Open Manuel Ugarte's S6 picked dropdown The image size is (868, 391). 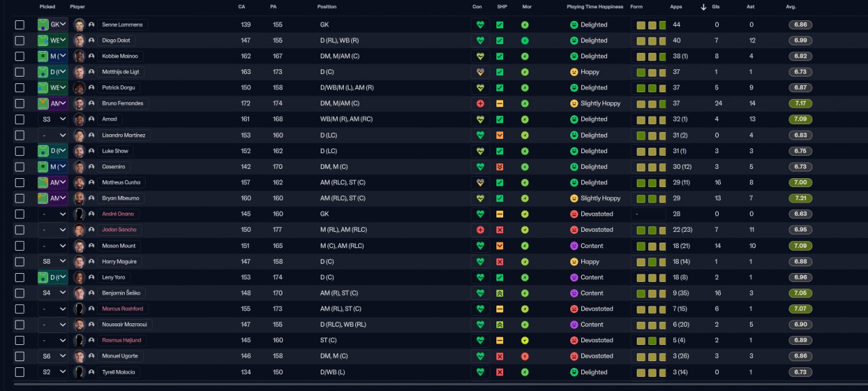tap(53, 356)
